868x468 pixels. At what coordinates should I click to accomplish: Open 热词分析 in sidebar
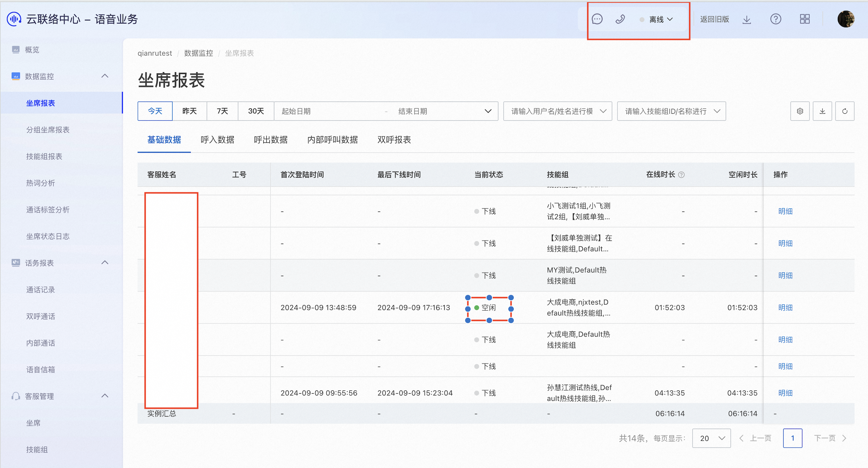[40, 183]
